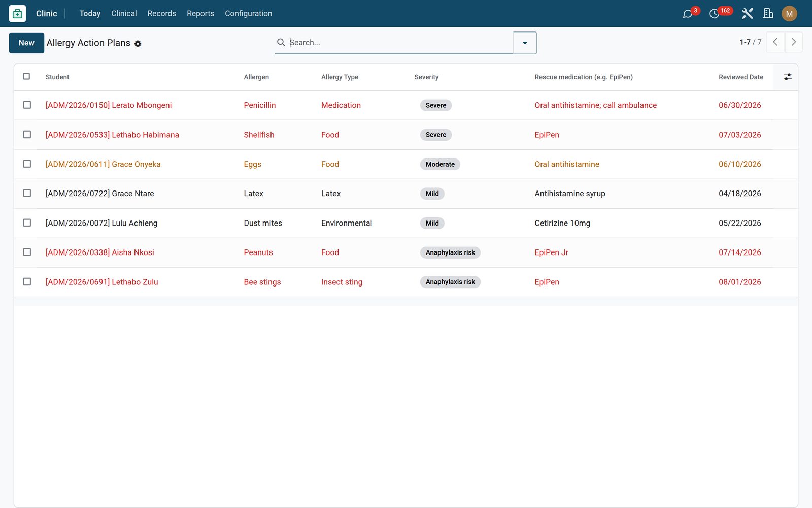The width and height of the screenshot is (812, 508).
Task: Click the 04/18/2026 reviewed date
Action: coord(739,194)
